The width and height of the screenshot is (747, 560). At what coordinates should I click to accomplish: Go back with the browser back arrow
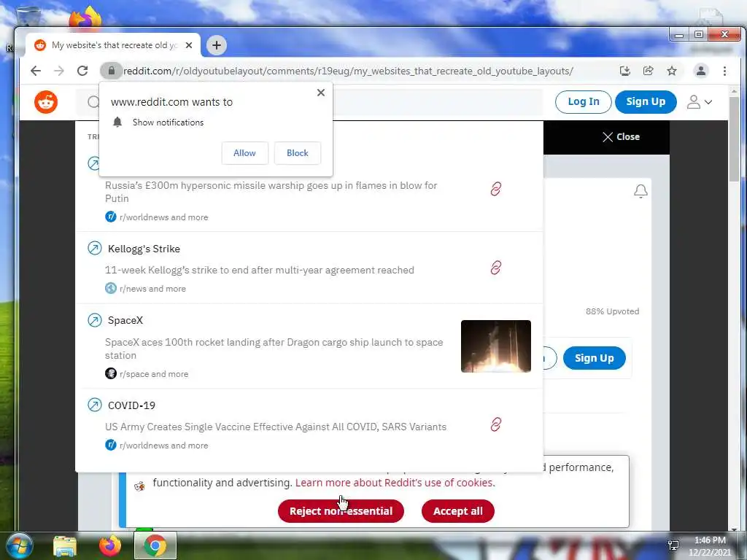[x=36, y=71]
